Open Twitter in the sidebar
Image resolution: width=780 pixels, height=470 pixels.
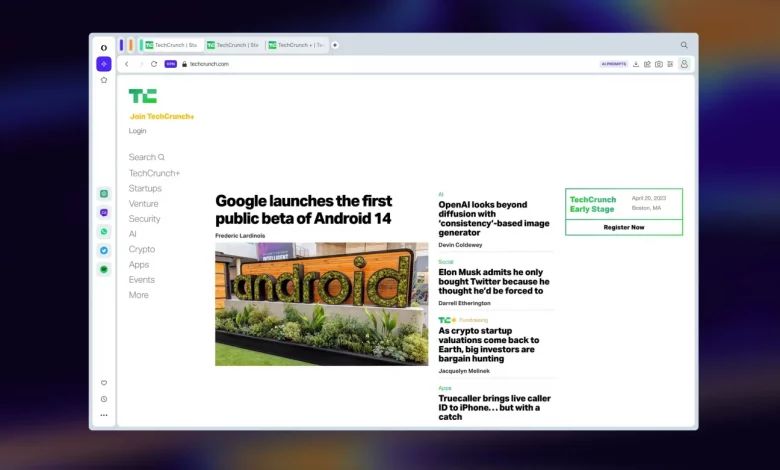103,250
